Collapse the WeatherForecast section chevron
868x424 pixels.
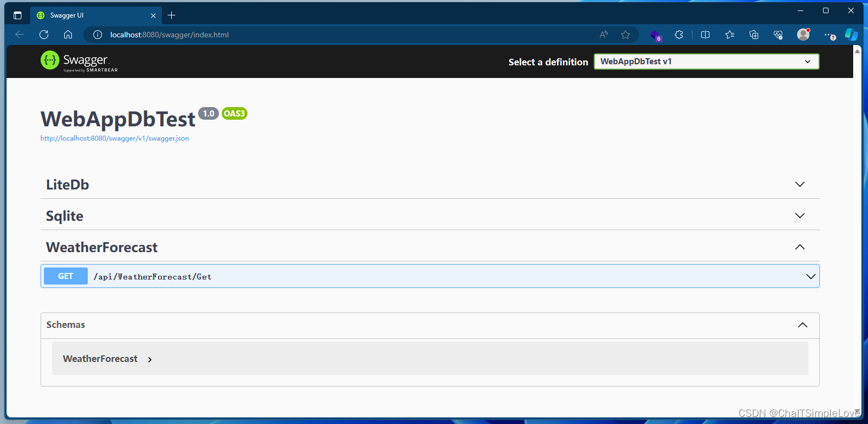click(800, 247)
